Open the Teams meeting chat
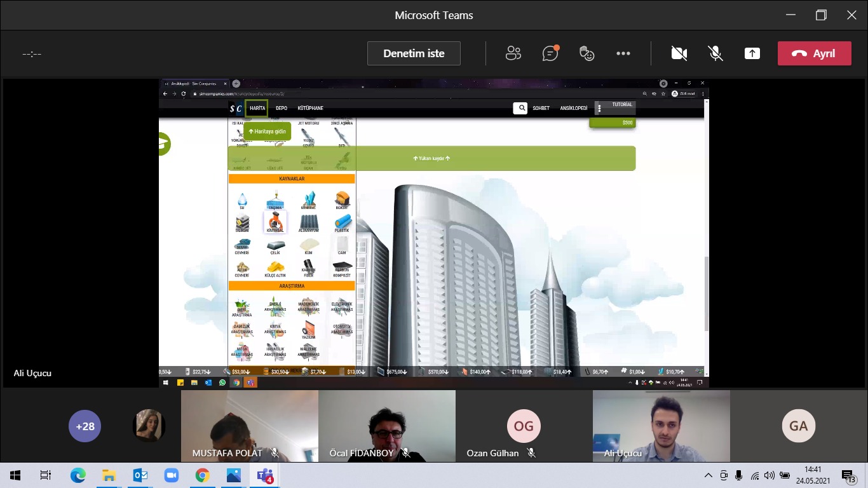This screenshot has width=868, height=488. 550,53
